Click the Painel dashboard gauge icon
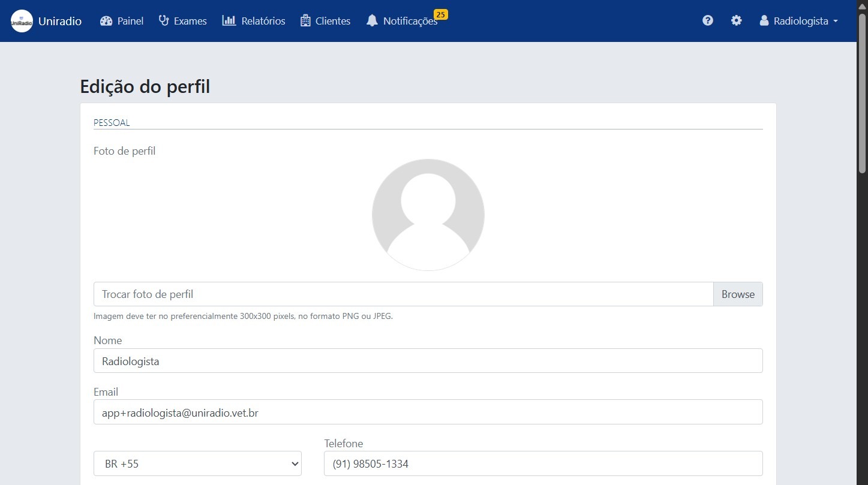 [x=106, y=21]
